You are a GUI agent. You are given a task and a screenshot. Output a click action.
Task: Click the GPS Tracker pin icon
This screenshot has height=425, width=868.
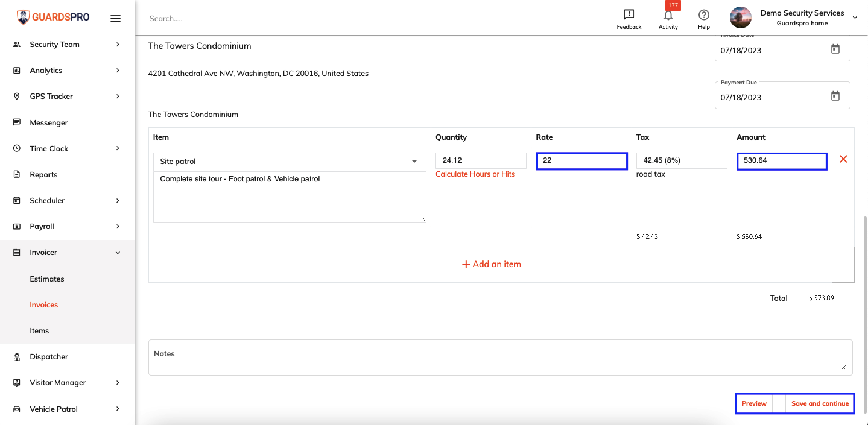[17, 96]
